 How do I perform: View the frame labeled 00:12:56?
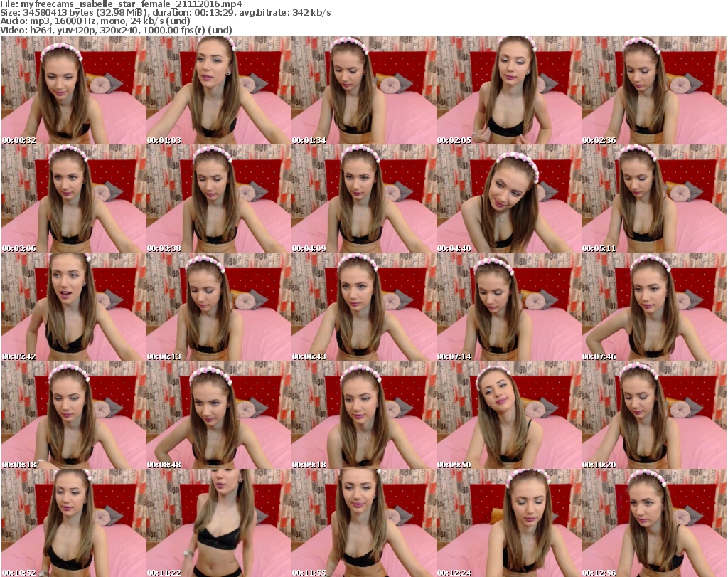654,523
